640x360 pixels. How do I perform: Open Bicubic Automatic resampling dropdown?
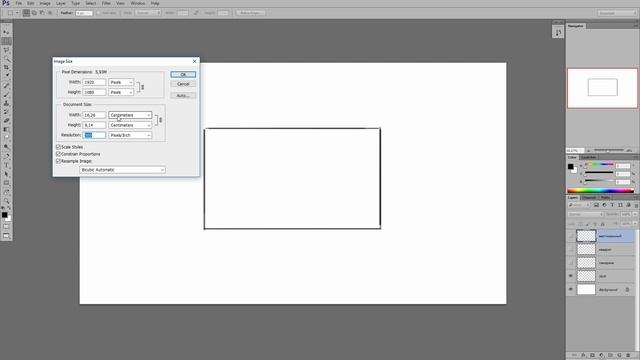click(x=122, y=170)
